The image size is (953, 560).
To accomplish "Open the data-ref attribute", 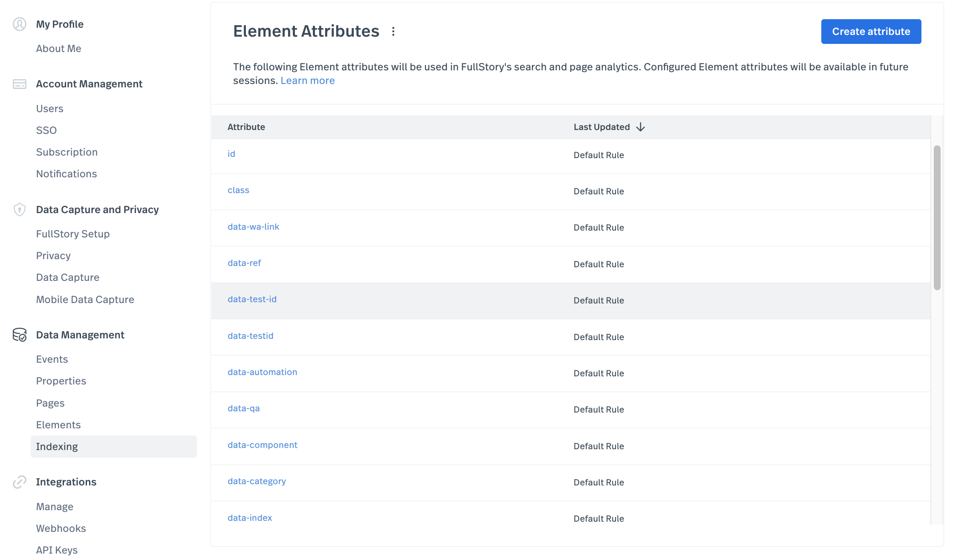I will [244, 263].
